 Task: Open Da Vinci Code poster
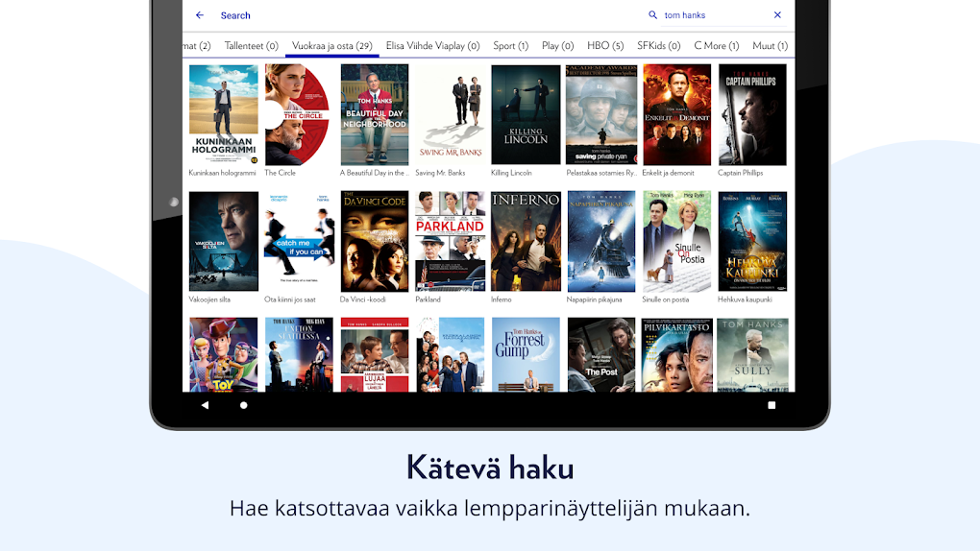375,241
